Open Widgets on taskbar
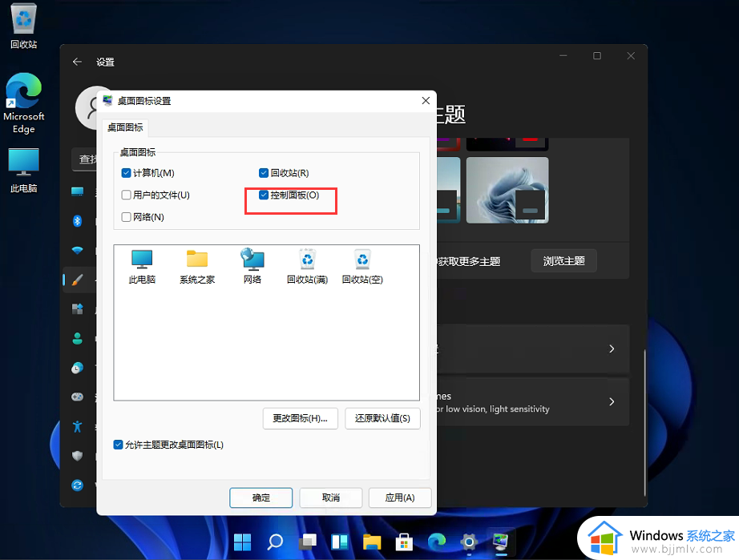Image resolution: width=739 pixels, height=560 pixels. click(x=339, y=542)
